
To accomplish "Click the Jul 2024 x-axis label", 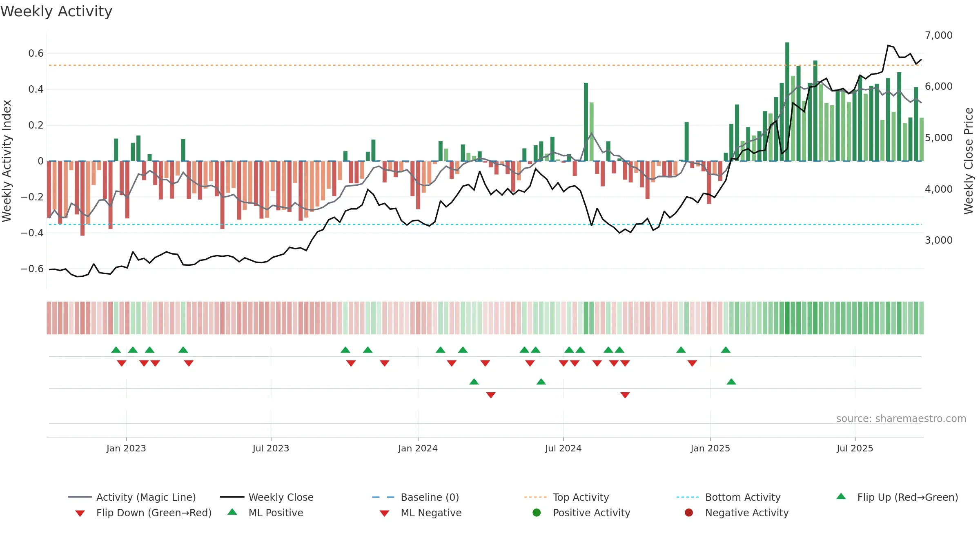I will point(563,449).
